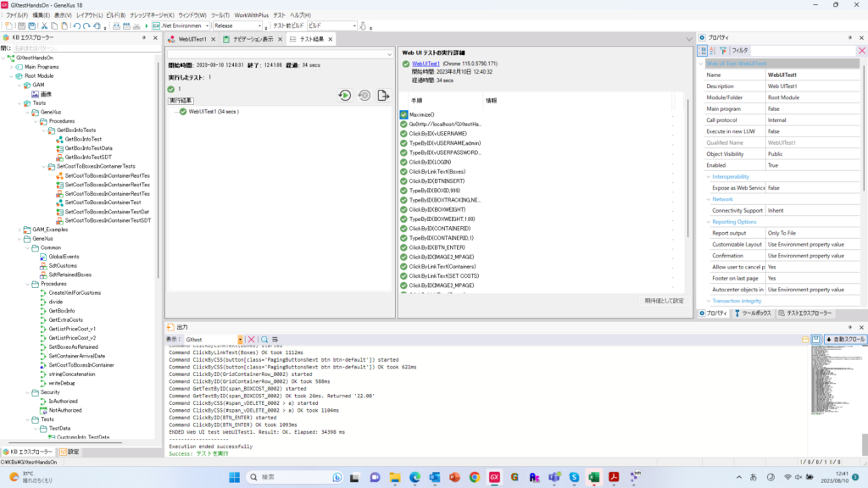This screenshot has width=868, height=488.
Task: Open the test results history dropdown
Action: pos(390,54)
